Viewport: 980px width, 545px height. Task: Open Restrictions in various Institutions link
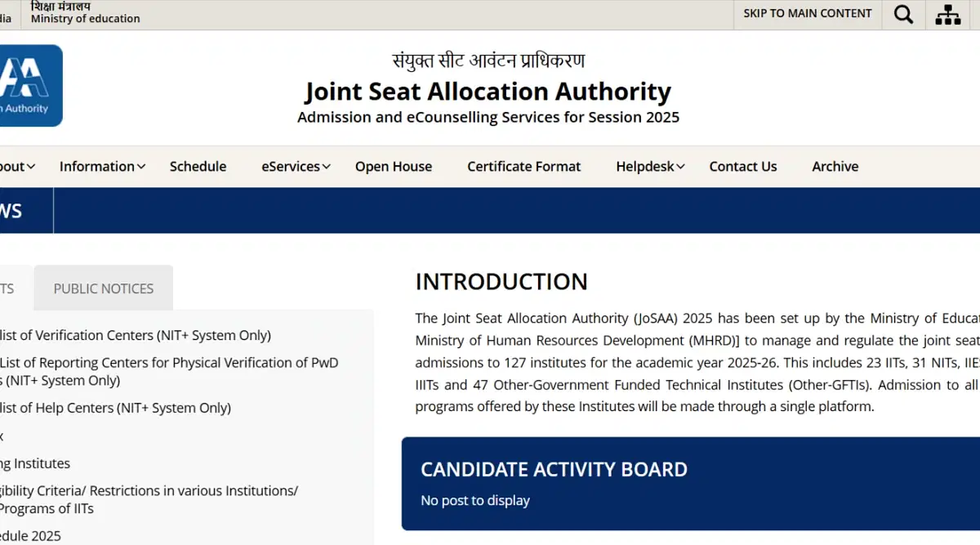click(x=149, y=499)
